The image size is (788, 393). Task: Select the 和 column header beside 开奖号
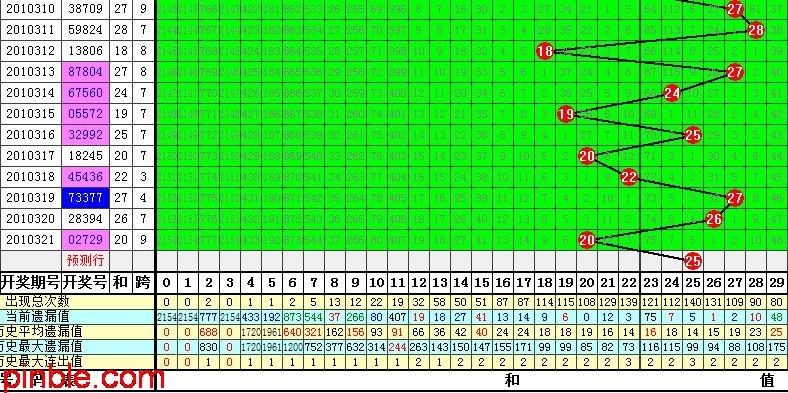click(120, 283)
